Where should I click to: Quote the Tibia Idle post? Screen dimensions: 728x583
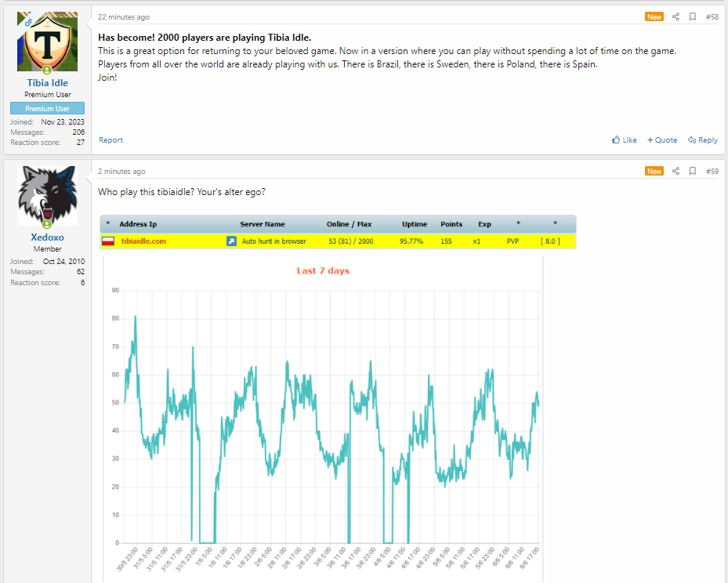[662, 140]
